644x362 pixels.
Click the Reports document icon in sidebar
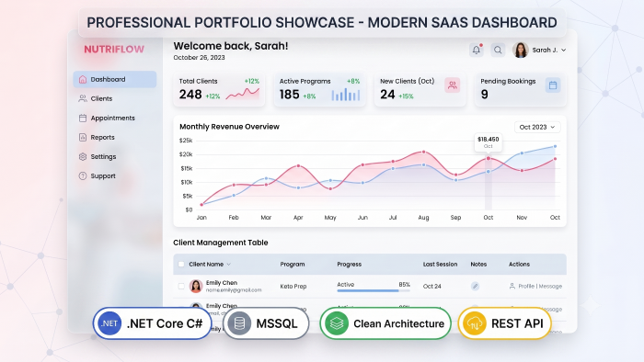coord(83,137)
